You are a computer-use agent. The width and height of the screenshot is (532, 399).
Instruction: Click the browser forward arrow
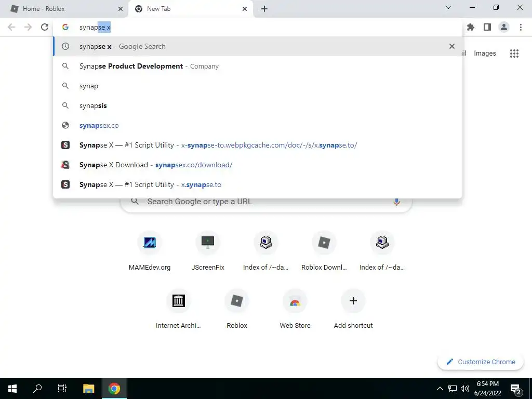coord(28,27)
